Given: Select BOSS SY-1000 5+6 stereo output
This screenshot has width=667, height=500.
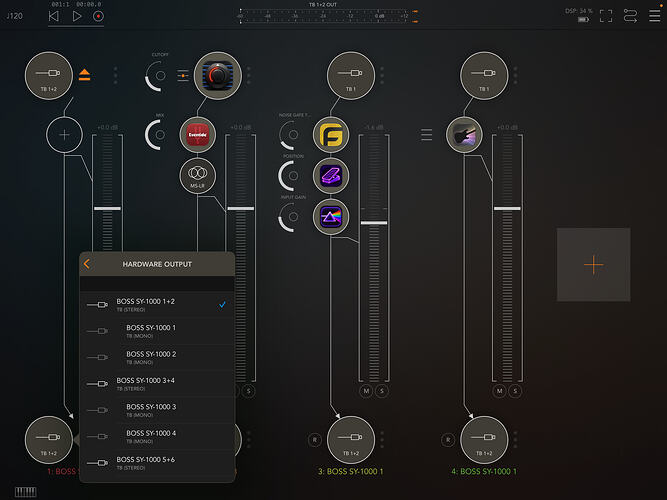Looking at the screenshot, I should 157,463.
